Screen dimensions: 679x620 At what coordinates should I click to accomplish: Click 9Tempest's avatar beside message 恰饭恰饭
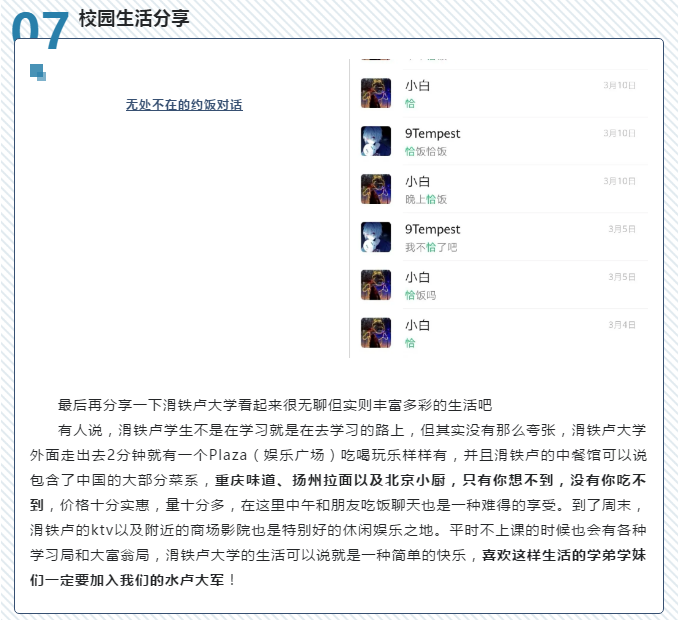pos(376,141)
